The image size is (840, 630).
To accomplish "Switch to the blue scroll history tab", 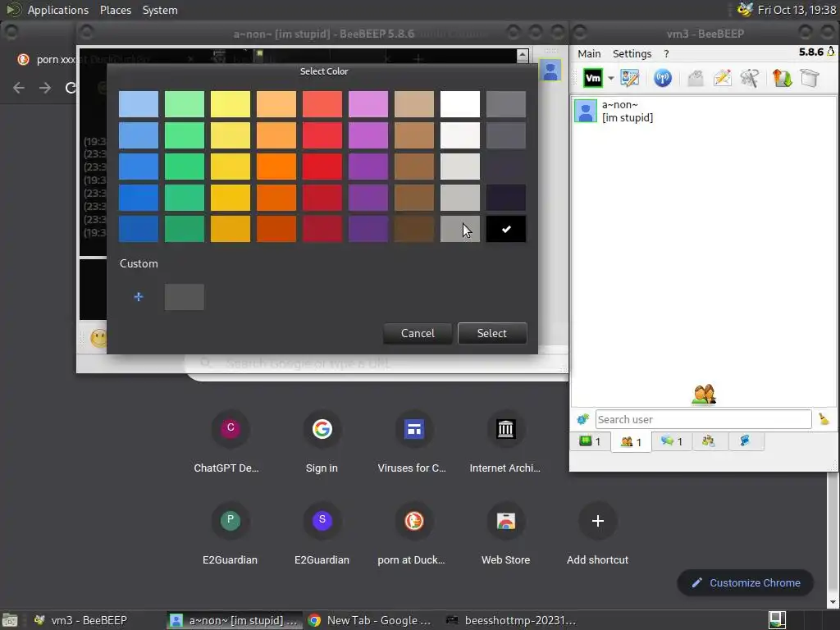I will [745, 441].
